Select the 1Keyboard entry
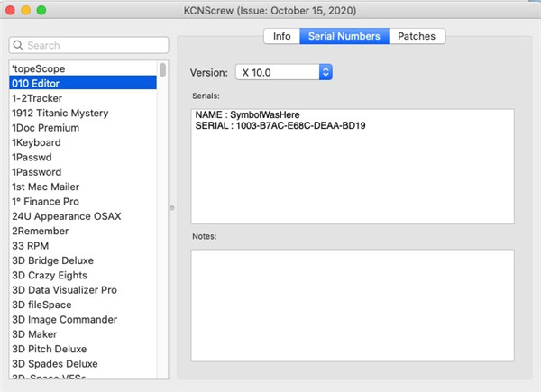The image size is (541, 392). point(83,142)
